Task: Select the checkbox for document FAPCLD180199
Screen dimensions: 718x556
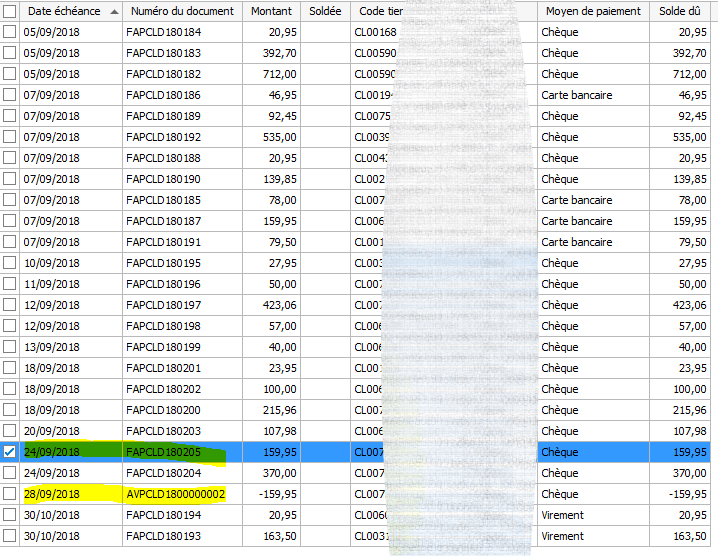Action: (x=9, y=347)
